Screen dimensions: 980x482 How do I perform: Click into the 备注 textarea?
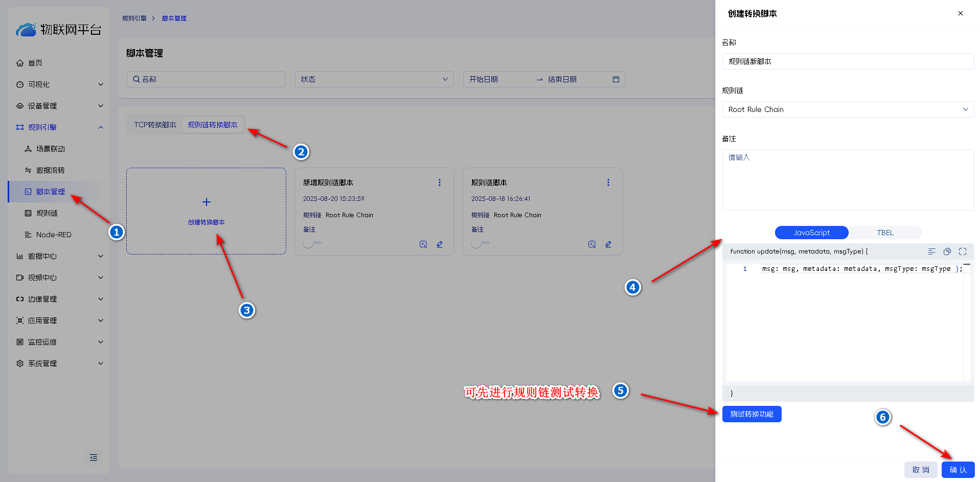click(x=848, y=179)
